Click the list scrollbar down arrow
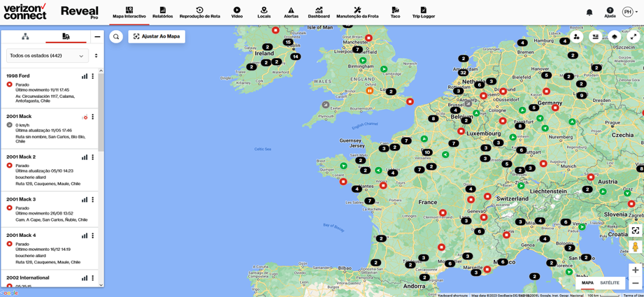The height and width of the screenshot is (297, 644). (101, 284)
